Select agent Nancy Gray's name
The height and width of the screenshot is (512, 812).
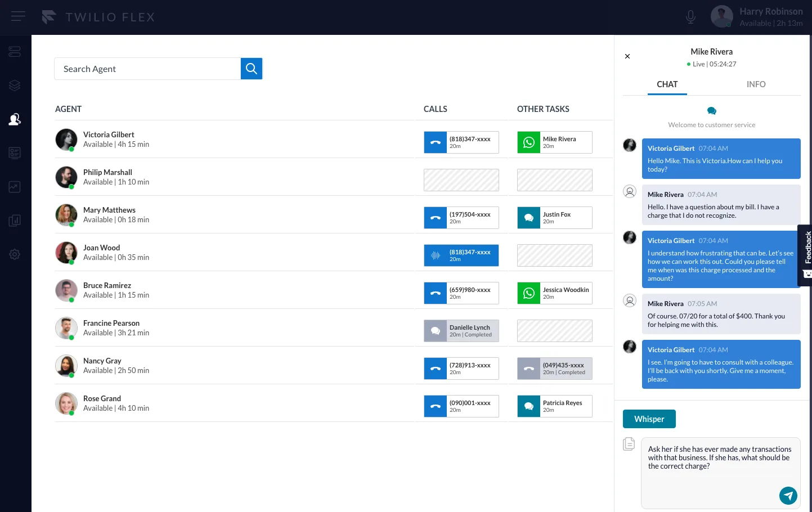point(102,361)
